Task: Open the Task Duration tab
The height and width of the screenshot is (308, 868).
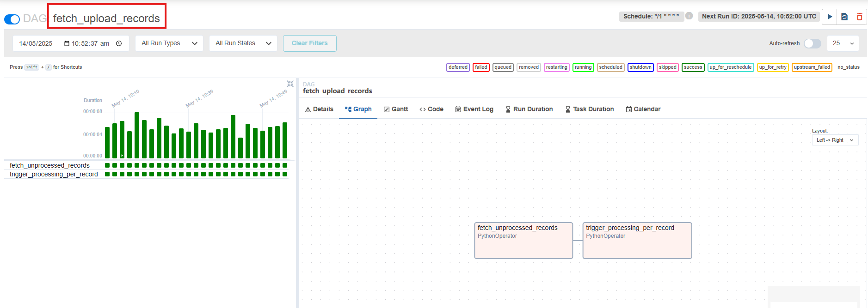Action: [x=589, y=109]
